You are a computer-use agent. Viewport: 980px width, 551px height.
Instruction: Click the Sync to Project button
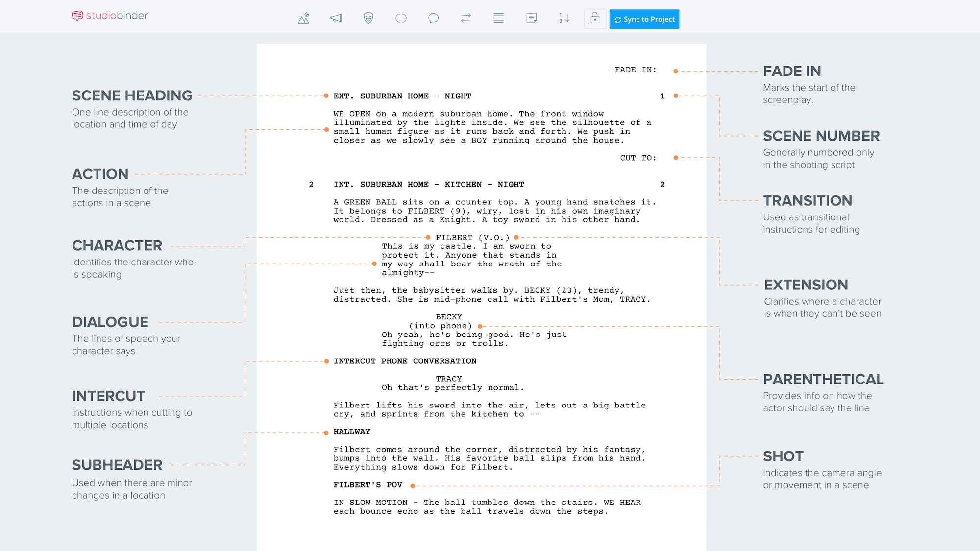point(644,19)
